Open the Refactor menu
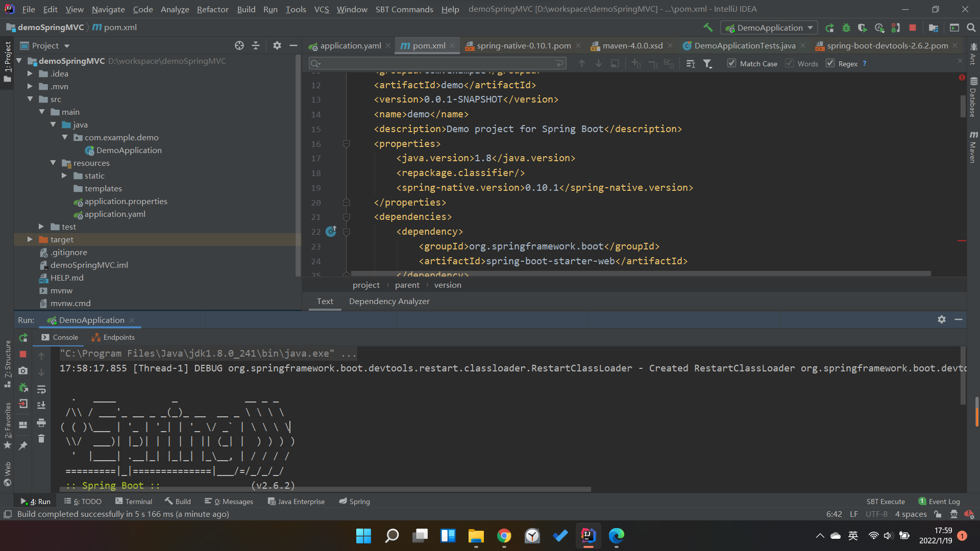 (x=212, y=9)
